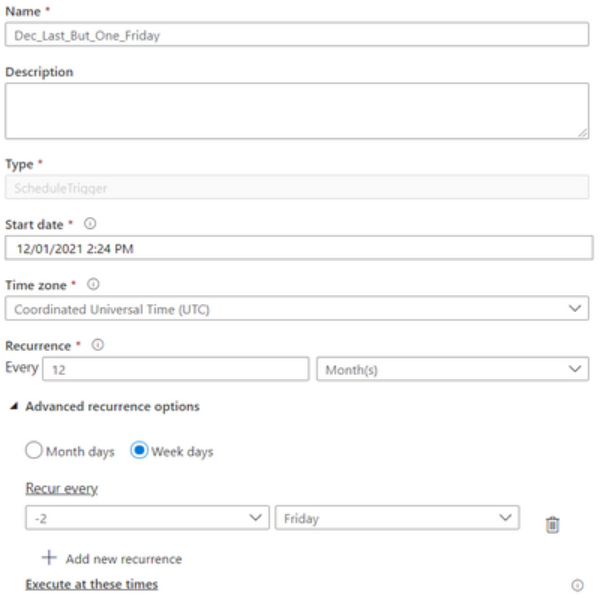Click the Start date info icon
Image resolution: width=603 pixels, height=598 pixels.
pos(90,223)
